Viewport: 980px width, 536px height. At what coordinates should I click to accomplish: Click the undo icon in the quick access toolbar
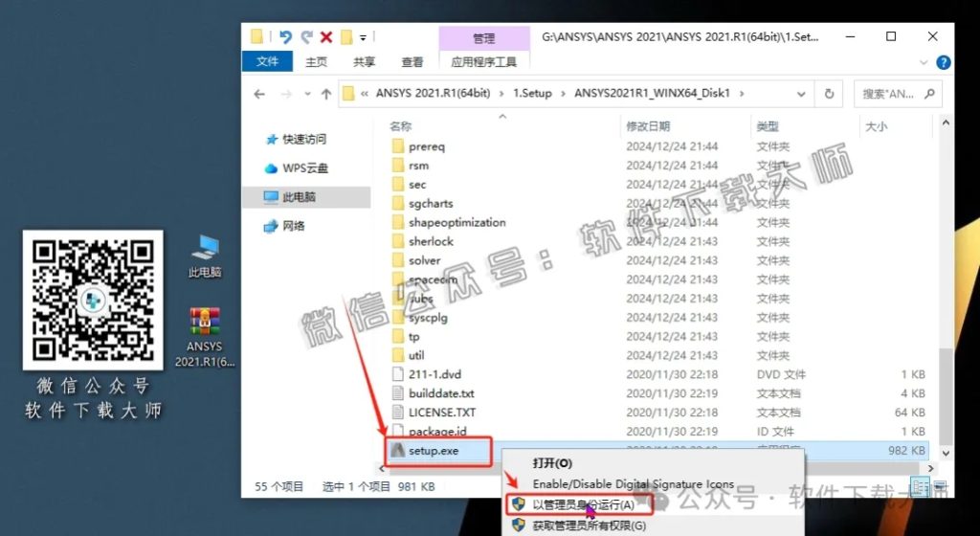coord(285,37)
